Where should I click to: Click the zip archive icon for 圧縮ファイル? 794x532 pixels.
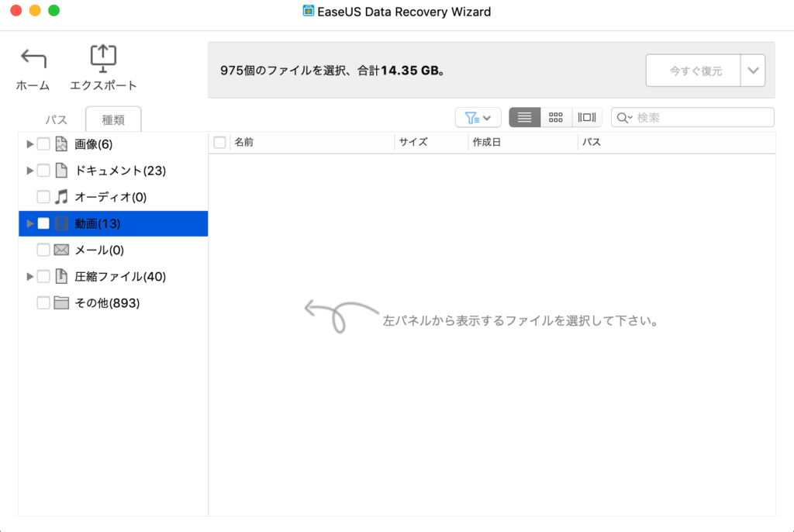click(61, 276)
